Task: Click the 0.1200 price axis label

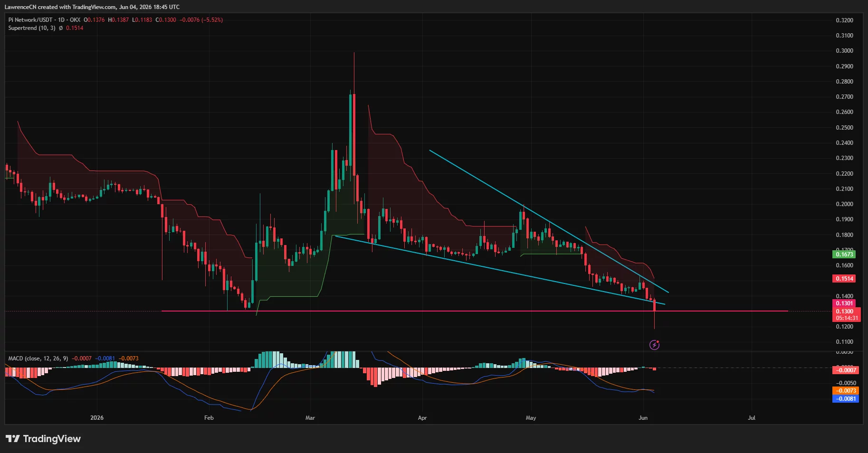Action: pos(845,327)
